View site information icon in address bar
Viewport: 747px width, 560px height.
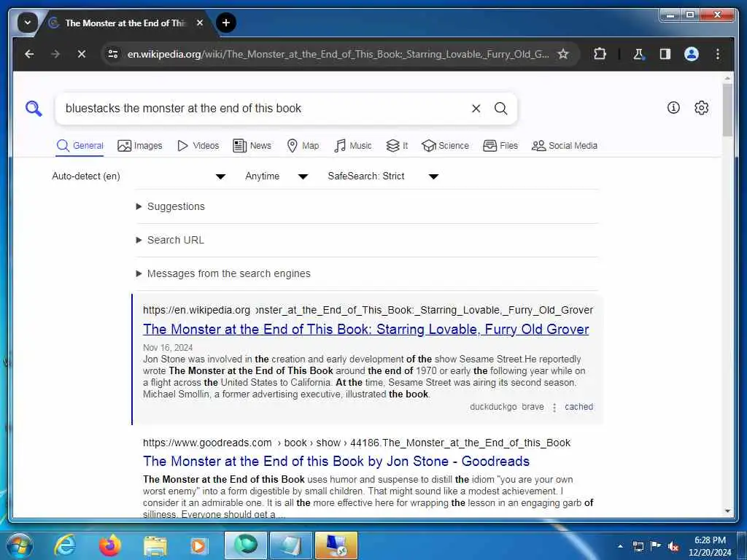[x=113, y=54]
